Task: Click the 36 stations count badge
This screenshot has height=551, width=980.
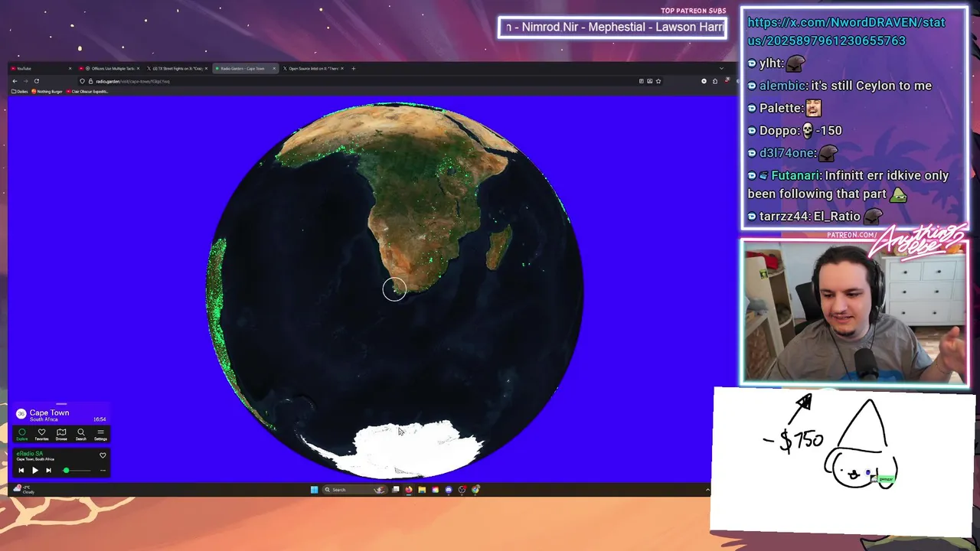Action: pos(21,413)
